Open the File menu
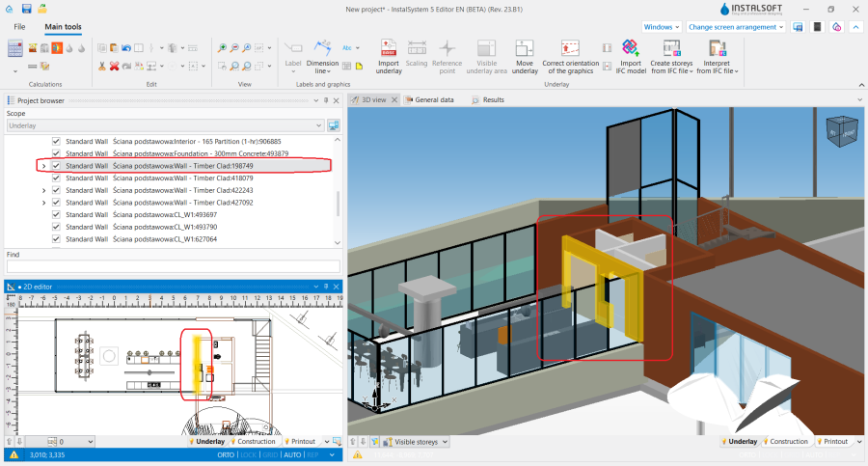This screenshot has height=466, width=868. (x=19, y=27)
